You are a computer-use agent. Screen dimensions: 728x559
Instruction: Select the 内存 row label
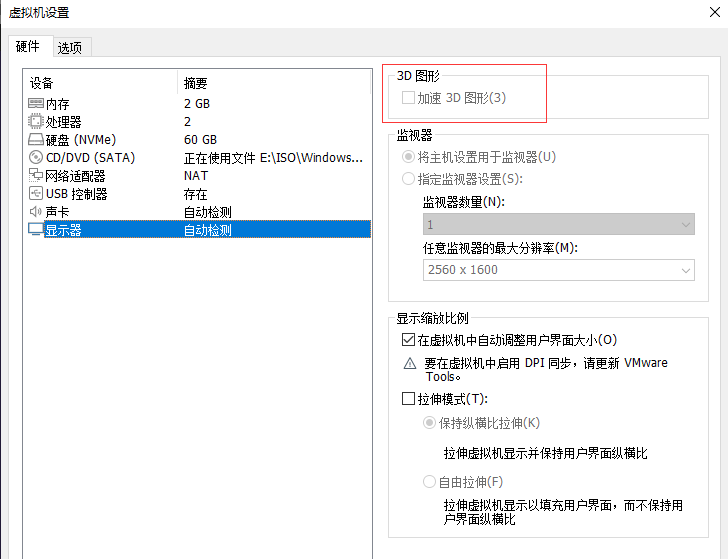coord(58,104)
